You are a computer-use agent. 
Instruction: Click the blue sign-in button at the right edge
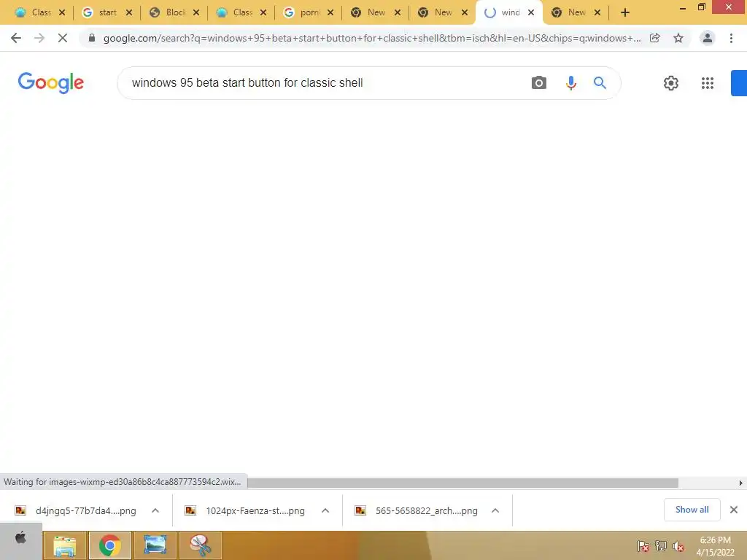(x=739, y=83)
